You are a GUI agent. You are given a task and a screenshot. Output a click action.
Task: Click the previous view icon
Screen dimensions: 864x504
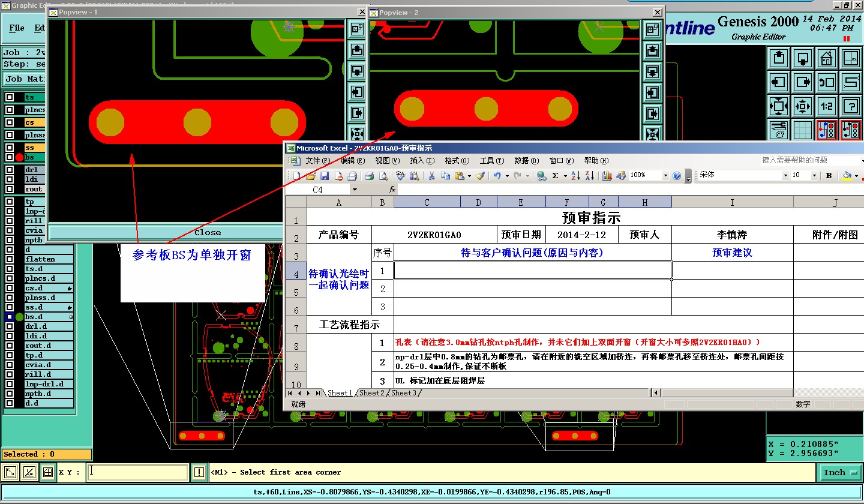(827, 82)
